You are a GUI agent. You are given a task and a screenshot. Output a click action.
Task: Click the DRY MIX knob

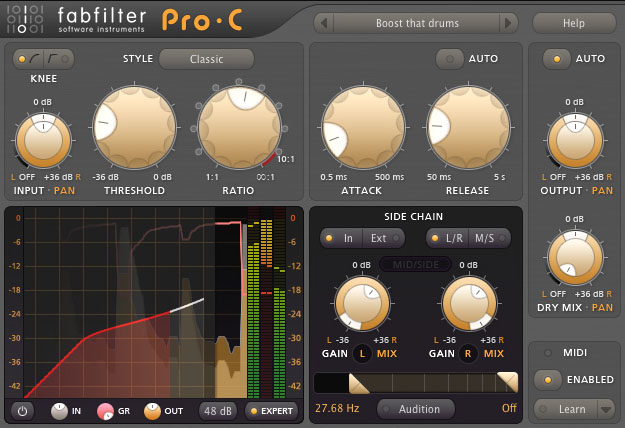575,257
